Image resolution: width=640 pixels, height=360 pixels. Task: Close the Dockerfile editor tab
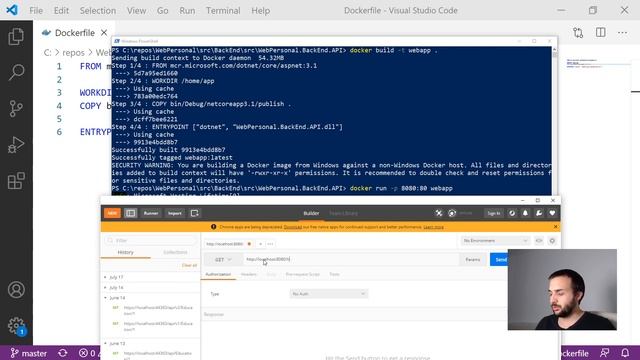click(x=104, y=33)
